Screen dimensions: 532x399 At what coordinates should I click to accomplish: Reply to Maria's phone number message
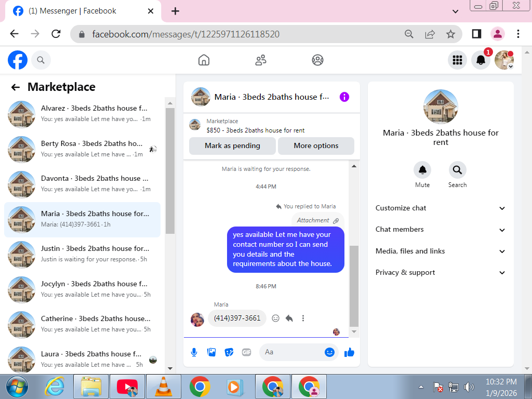click(289, 318)
